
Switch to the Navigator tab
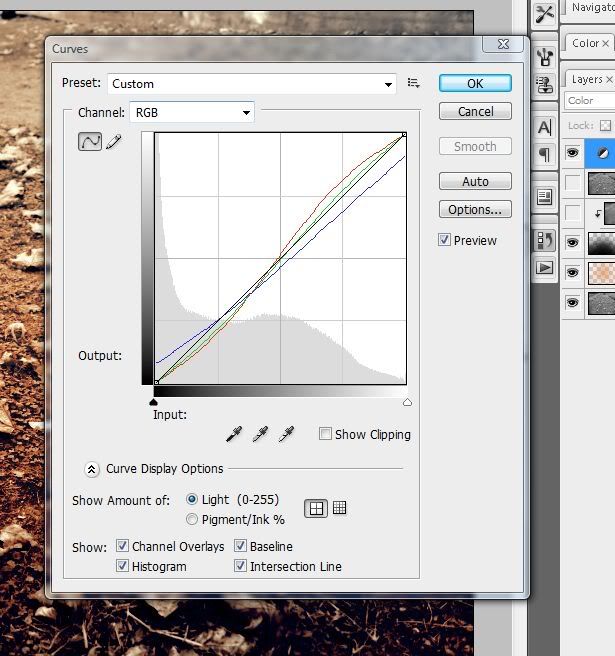pos(593,8)
